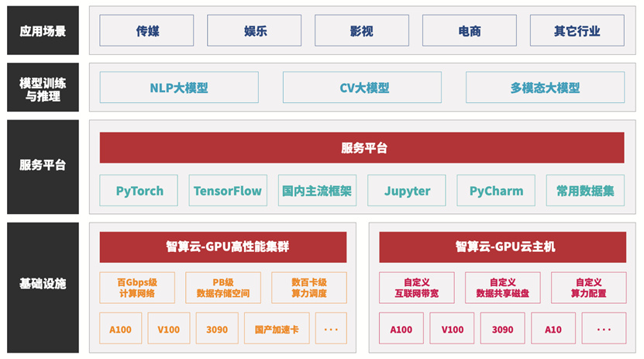Select the TensorFlow box
This screenshot has height=359, width=644.
(228, 191)
